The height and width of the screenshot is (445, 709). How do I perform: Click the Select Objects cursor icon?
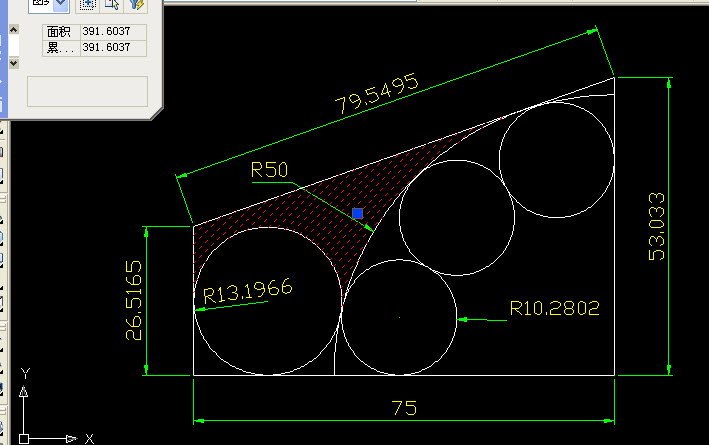point(112,5)
